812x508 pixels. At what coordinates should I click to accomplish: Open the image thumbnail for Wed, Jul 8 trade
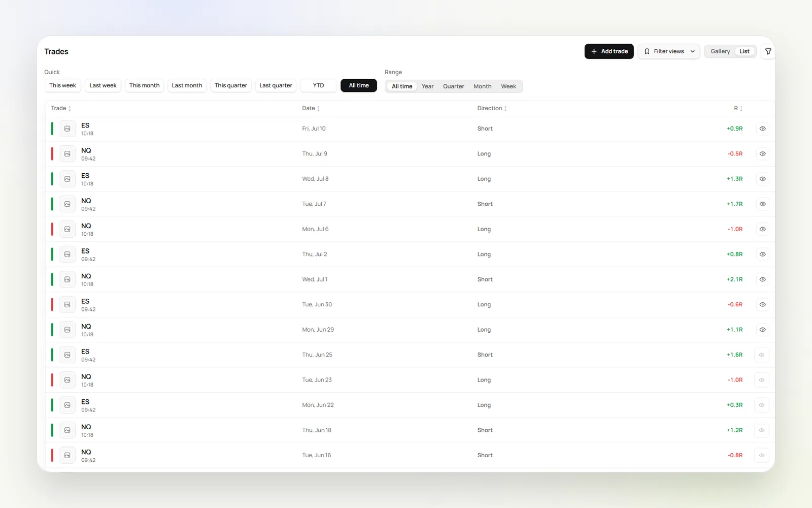(67, 179)
